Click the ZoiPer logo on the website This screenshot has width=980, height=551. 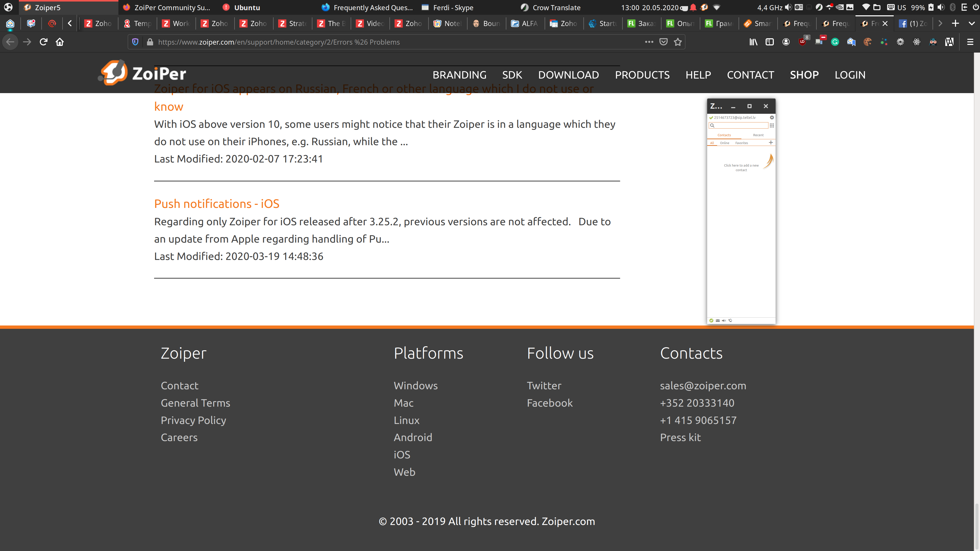[x=142, y=73]
